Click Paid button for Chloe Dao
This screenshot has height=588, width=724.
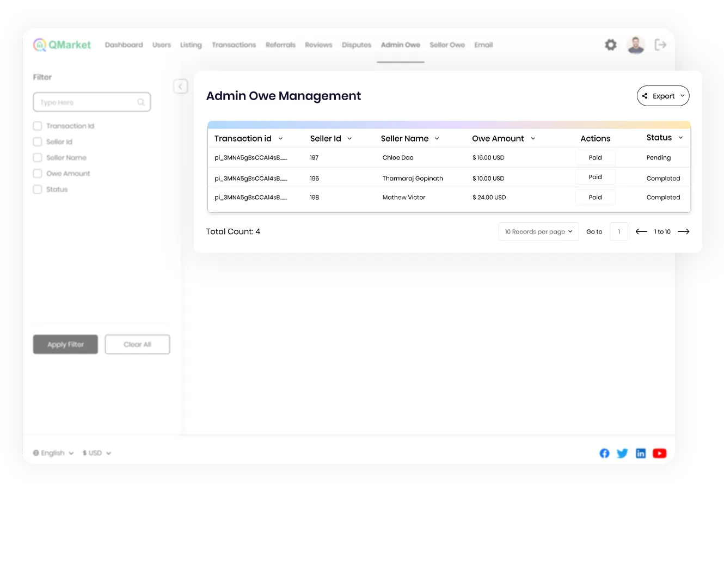pos(595,158)
